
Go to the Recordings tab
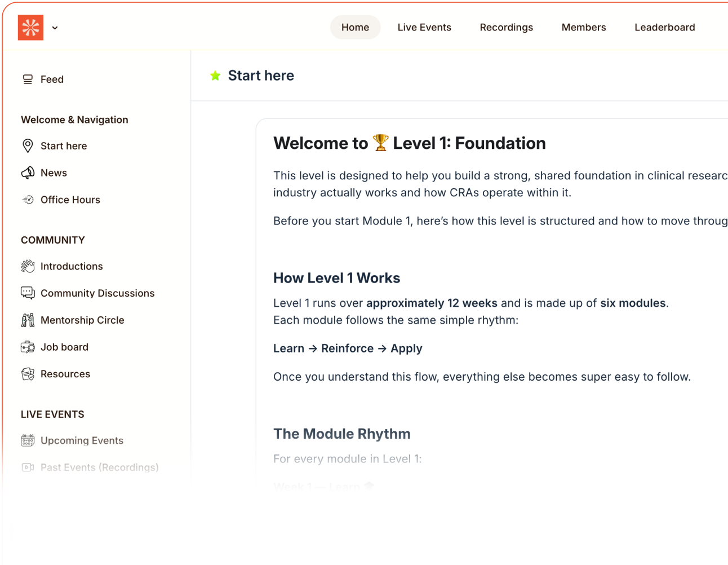[506, 27]
